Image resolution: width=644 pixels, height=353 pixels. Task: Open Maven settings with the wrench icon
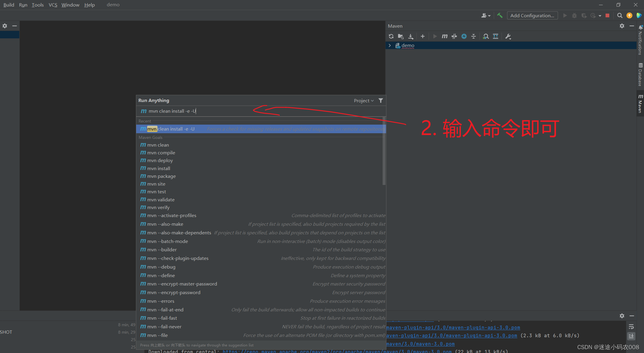click(508, 36)
